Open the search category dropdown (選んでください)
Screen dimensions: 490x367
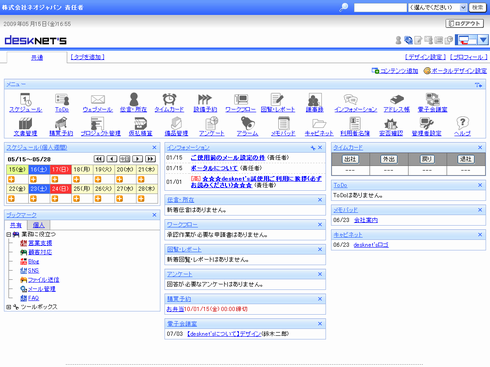[438, 8]
